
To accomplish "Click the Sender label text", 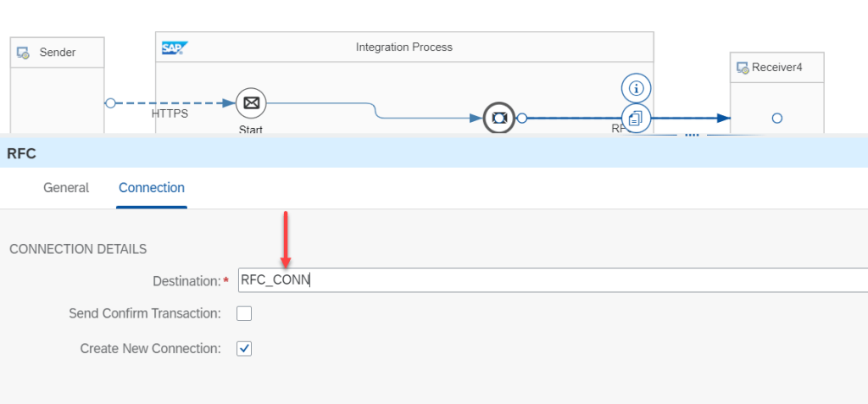I will pos(58,53).
